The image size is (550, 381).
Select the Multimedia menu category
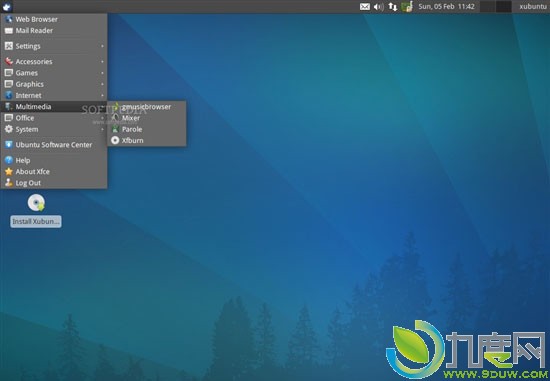click(54, 107)
